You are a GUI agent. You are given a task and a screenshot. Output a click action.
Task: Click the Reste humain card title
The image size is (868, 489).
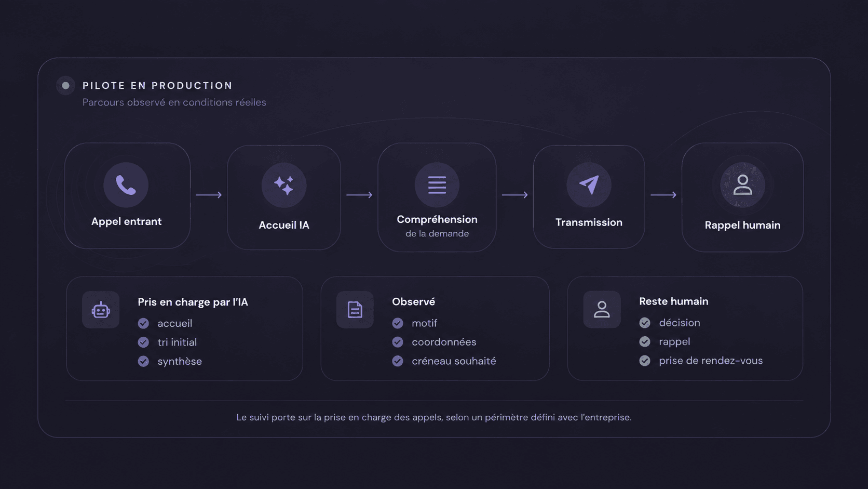coord(673,301)
